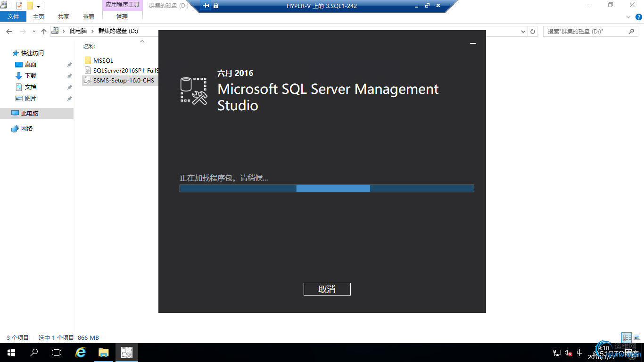Open the 文件 menu in File Explorer

pyautogui.click(x=13, y=16)
